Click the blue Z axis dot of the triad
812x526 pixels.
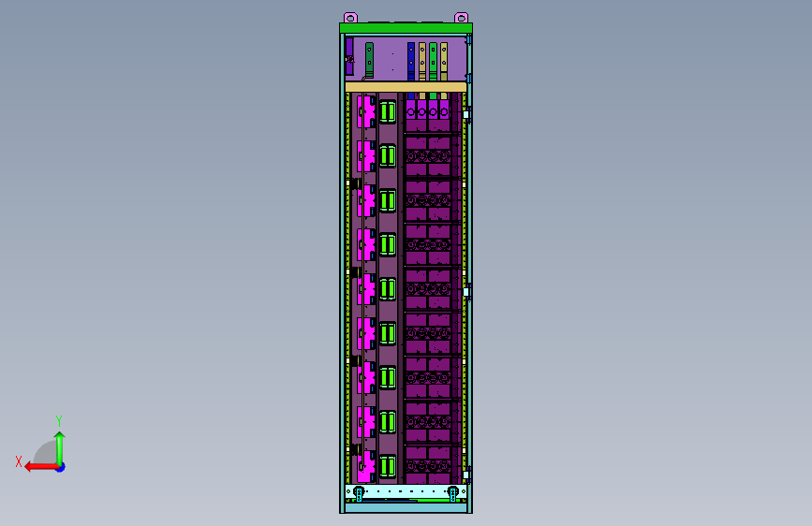[61, 468]
